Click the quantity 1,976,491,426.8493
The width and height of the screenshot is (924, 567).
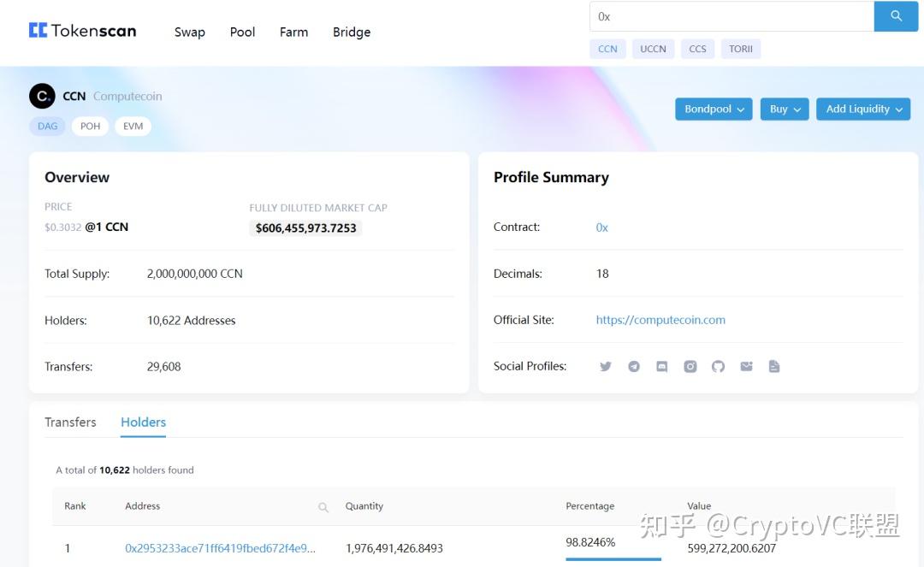[394, 548]
